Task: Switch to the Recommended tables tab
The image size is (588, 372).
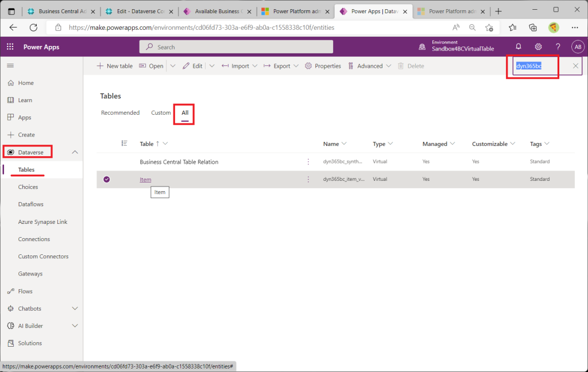Action: click(120, 113)
